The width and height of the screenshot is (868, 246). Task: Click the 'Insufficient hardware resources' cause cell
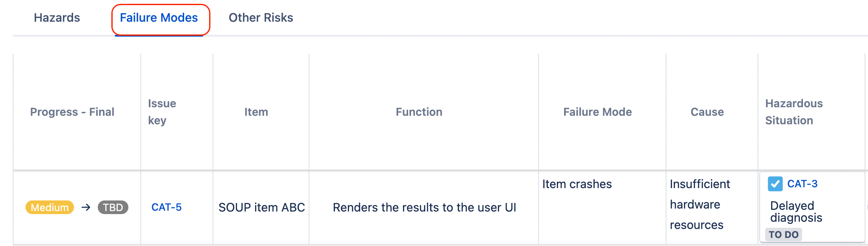click(x=699, y=205)
